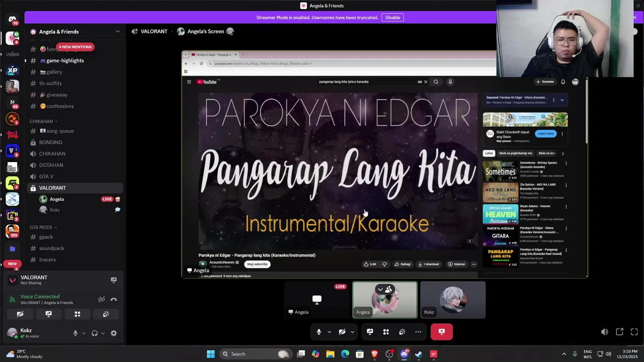Join the BONDING voice channel
The width and height of the screenshot is (644, 362).
(x=74, y=142)
